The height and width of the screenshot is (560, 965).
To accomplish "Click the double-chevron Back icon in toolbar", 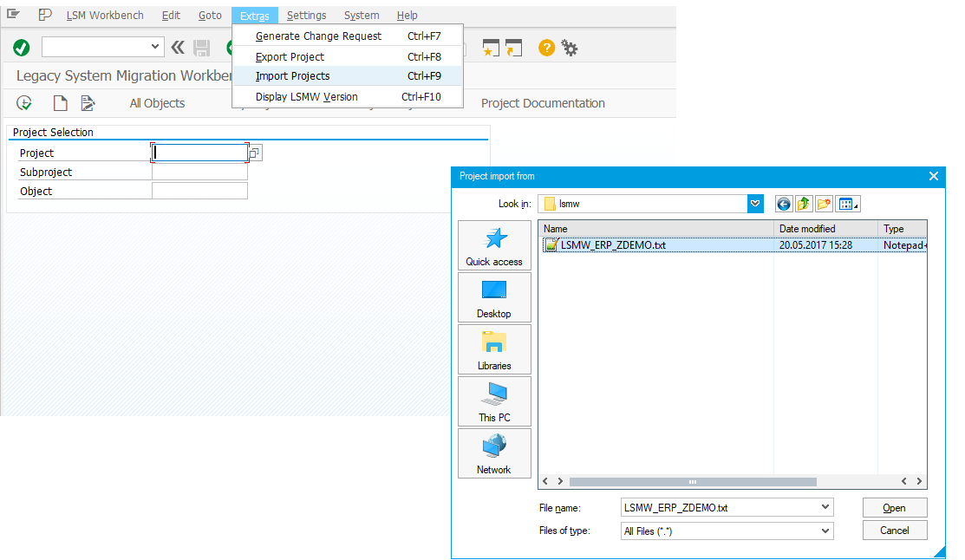I will pyautogui.click(x=178, y=48).
